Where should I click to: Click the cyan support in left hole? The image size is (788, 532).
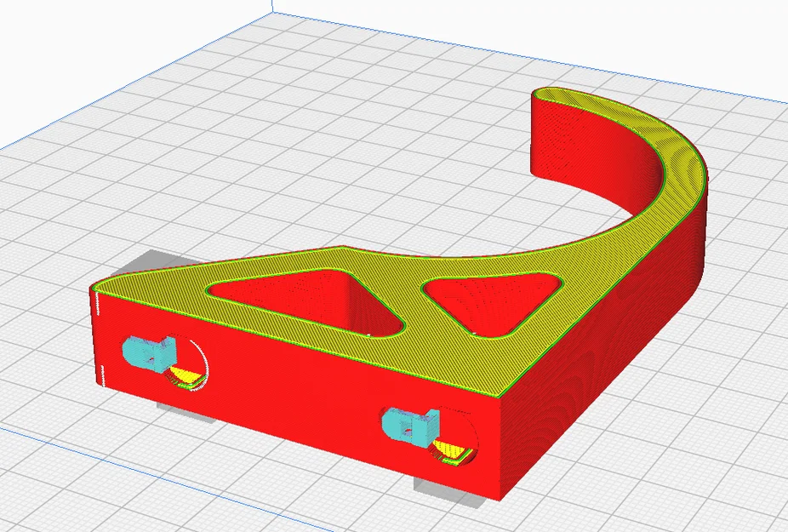pos(149,353)
